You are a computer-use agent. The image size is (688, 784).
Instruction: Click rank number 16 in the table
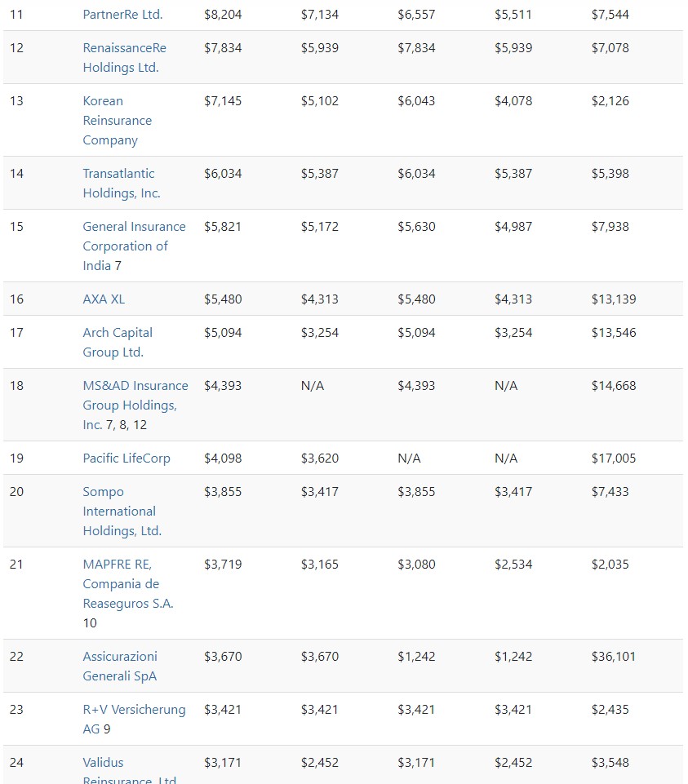pyautogui.click(x=17, y=299)
